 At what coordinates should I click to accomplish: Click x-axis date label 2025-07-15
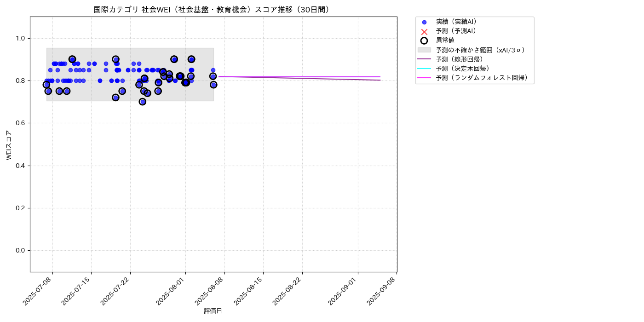click(x=77, y=291)
